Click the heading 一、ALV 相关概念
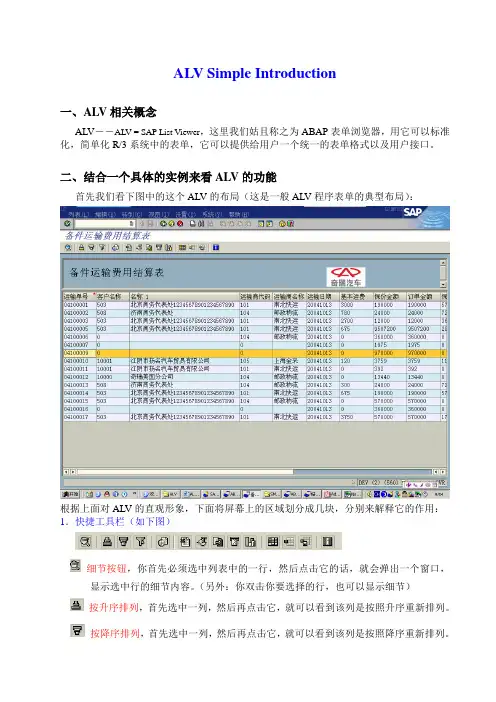The width and height of the screenshot is (496, 702). (108, 112)
